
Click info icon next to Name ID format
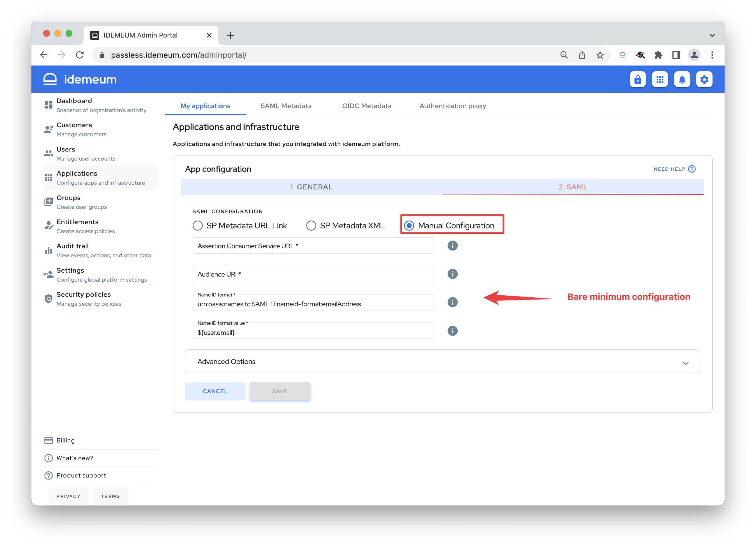[x=452, y=302]
